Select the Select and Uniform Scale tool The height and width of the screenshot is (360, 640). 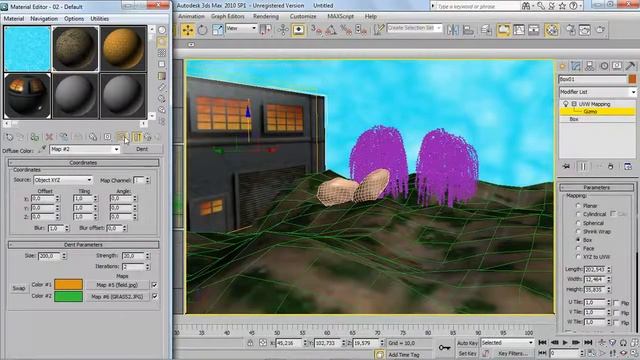218,30
